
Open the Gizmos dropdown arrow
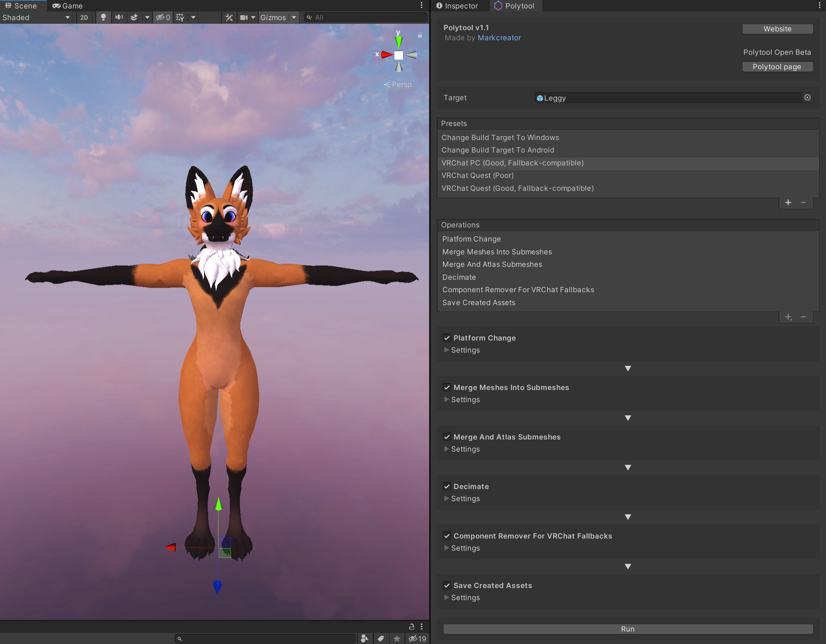click(294, 17)
